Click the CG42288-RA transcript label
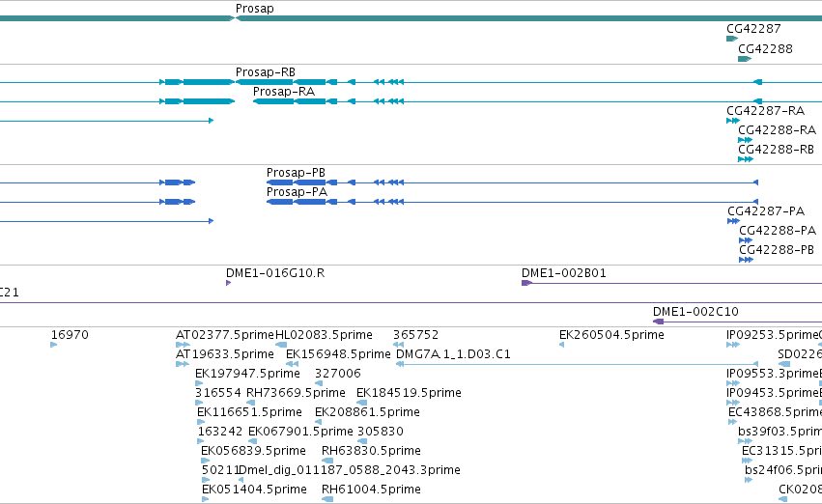 [777, 130]
